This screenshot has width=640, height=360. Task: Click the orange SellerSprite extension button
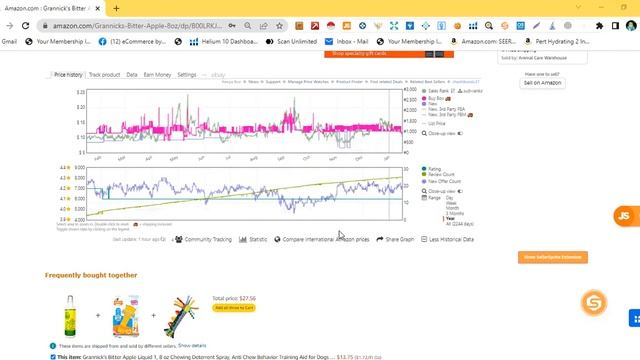click(553, 257)
